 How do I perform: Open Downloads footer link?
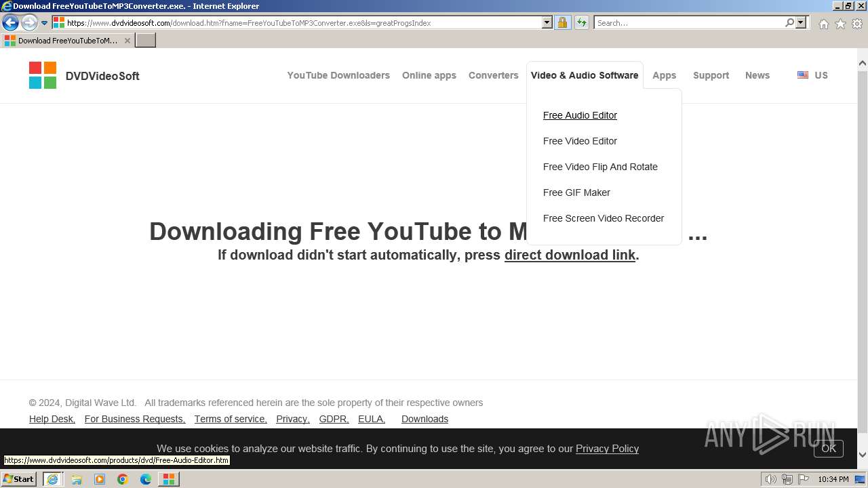pyautogui.click(x=425, y=419)
